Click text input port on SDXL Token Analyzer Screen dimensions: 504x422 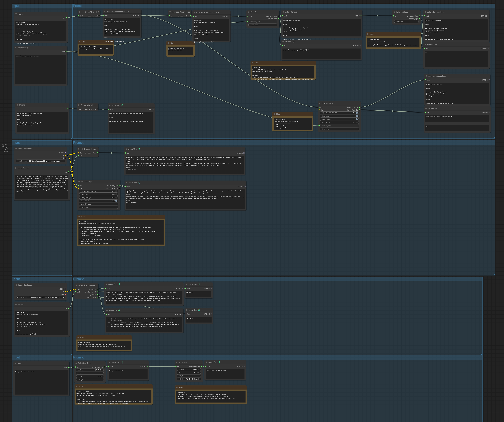76,292
